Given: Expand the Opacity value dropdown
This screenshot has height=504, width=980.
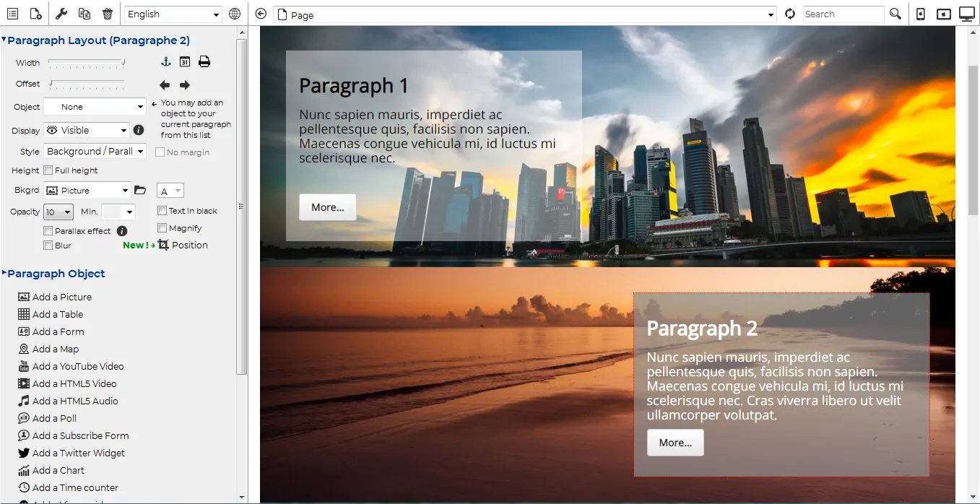Looking at the screenshot, I should tap(58, 212).
